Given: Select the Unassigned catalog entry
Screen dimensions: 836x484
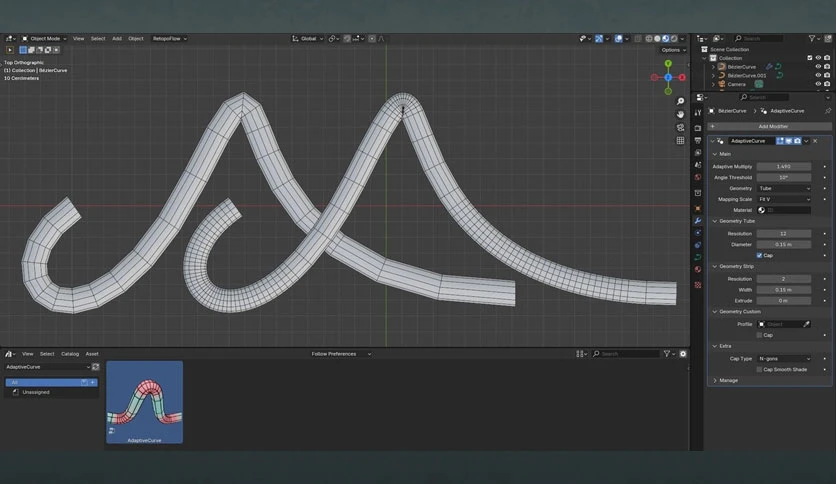Looking at the screenshot, I should tap(36, 392).
